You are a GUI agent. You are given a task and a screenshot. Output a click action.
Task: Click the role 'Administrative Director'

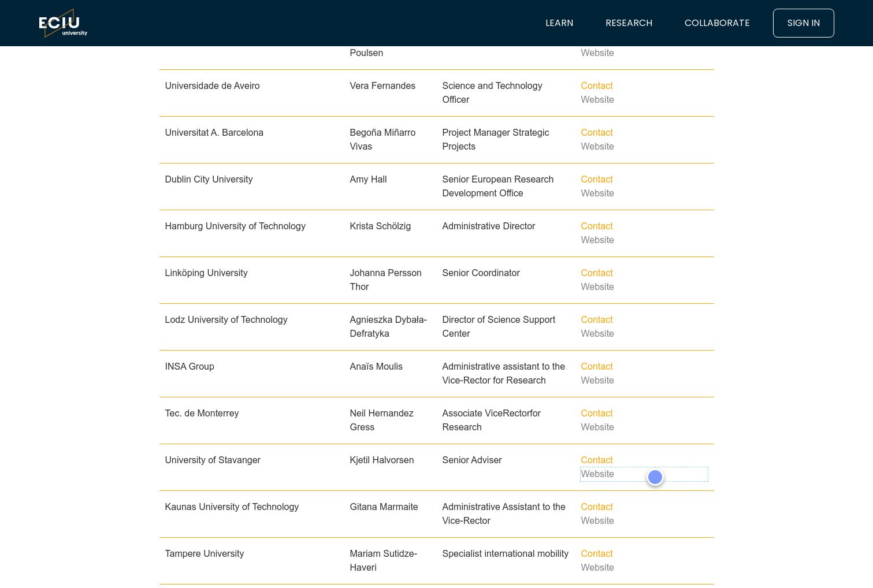tap(489, 226)
